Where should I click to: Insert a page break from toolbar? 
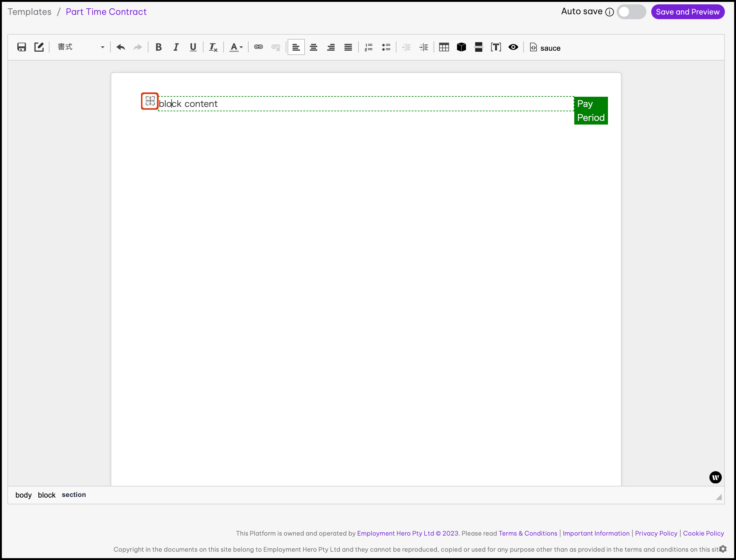[478, 47]
